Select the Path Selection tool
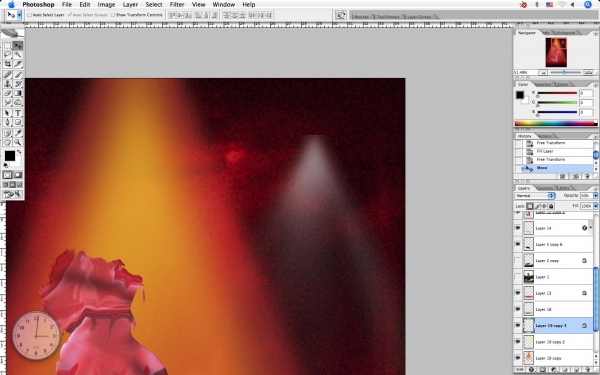This screenshot has width=600, height=375. [x=7, y=113]
